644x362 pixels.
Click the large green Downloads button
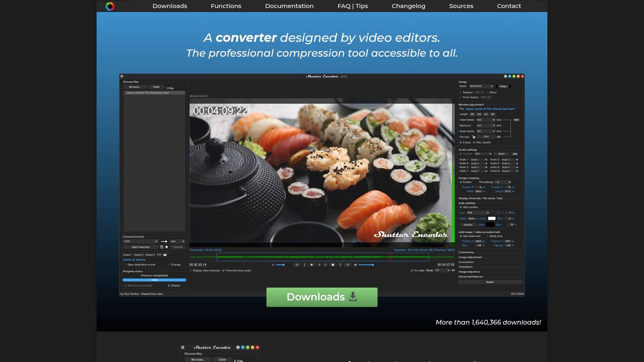322,297
